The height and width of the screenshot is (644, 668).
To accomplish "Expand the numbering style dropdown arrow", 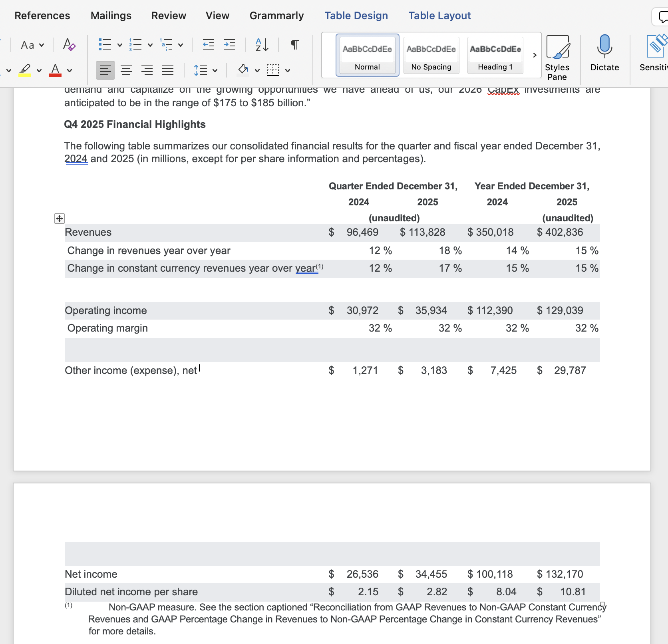I will point(150,45).
